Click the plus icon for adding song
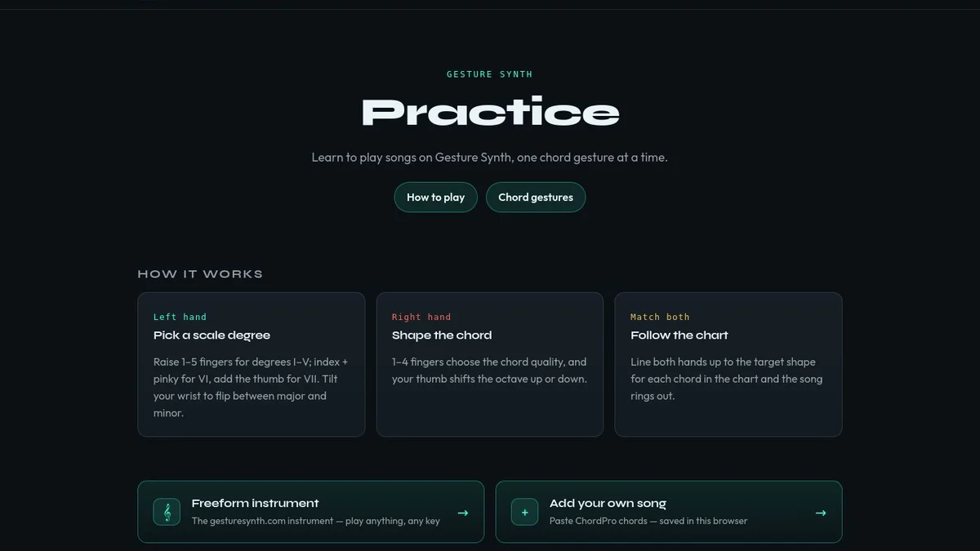 [524, 512]
